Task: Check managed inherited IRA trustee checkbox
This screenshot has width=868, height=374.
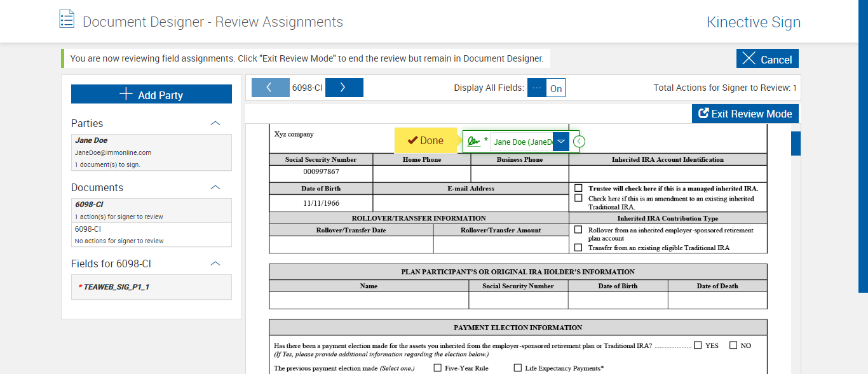Action: pos(578,188)
